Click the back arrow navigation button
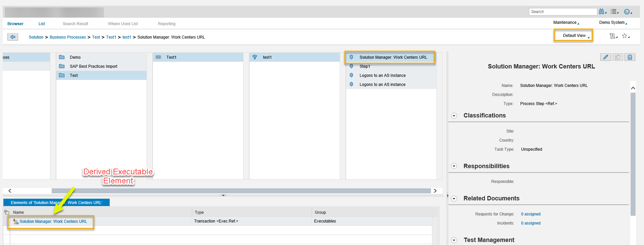 coord(13,37)
